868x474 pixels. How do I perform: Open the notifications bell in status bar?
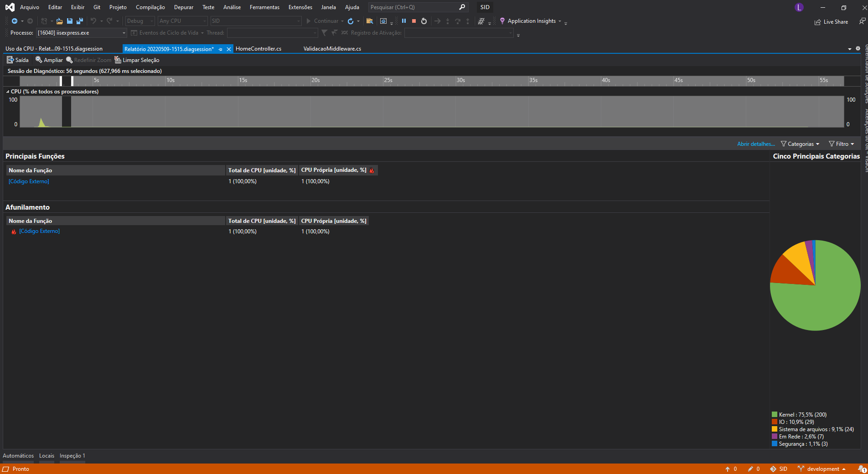pyautogui.click(x=862, y=469)
